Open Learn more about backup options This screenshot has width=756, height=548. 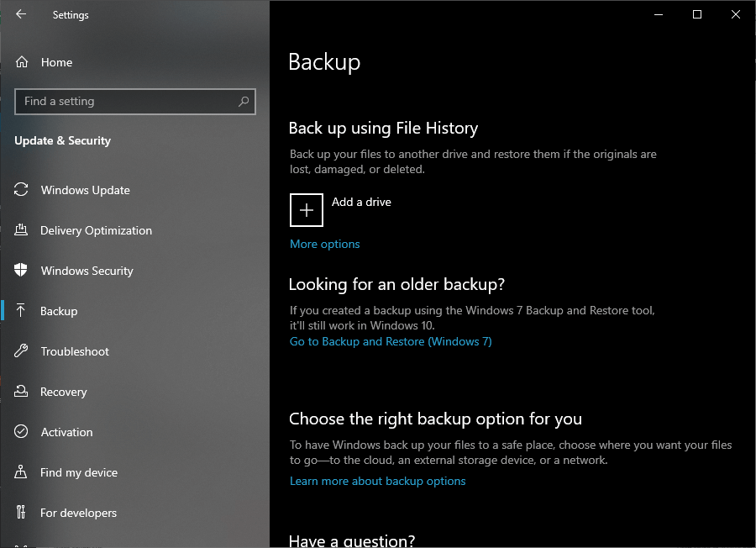377,481
